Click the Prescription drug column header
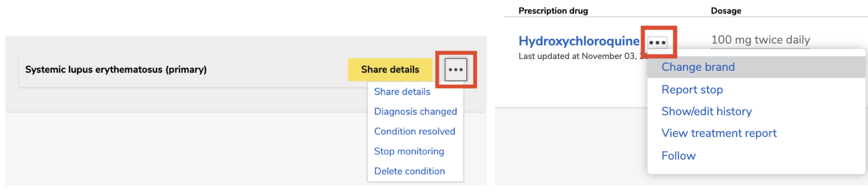868x192 pixels. pos(553,11)
